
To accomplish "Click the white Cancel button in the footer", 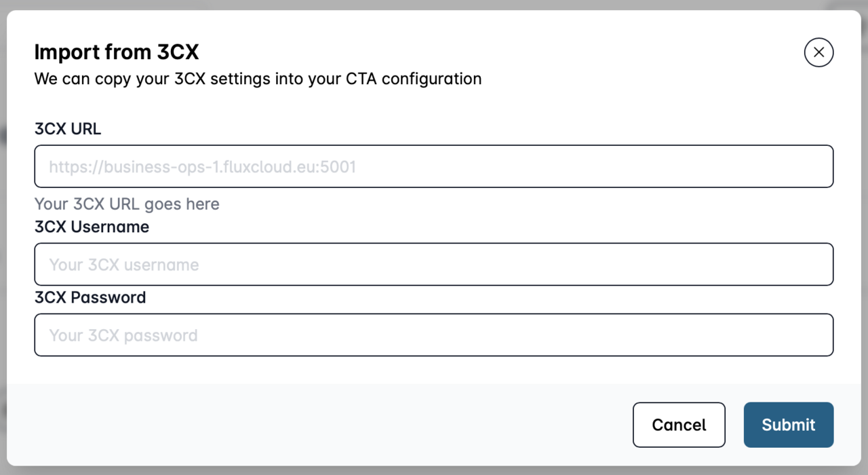I will [679, 425].
